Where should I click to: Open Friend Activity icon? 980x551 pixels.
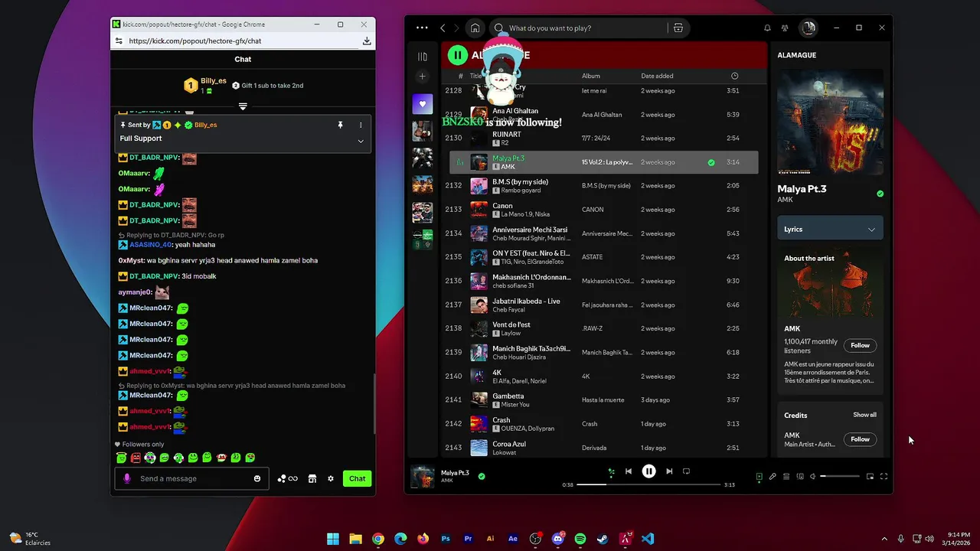[x=785, y=28]
